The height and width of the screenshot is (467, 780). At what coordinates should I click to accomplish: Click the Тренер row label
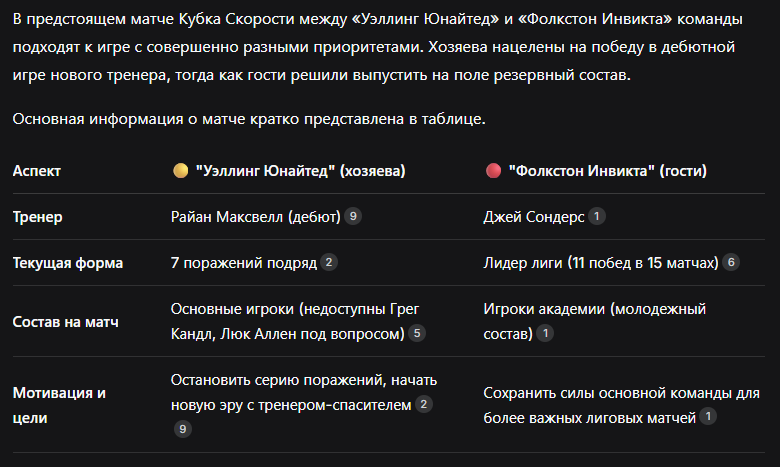[34, 216]
